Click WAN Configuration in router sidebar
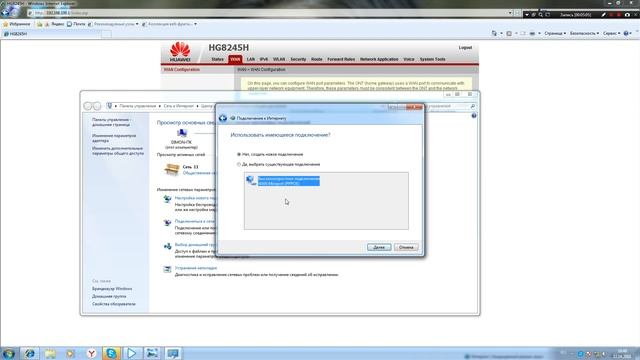640x360 pixels. (182, 70)
